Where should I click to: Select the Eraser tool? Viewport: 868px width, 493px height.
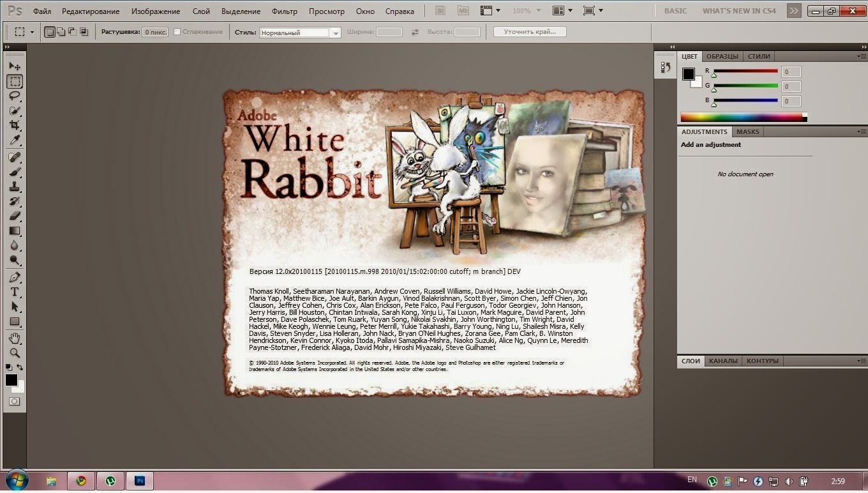tap(15, 216)
